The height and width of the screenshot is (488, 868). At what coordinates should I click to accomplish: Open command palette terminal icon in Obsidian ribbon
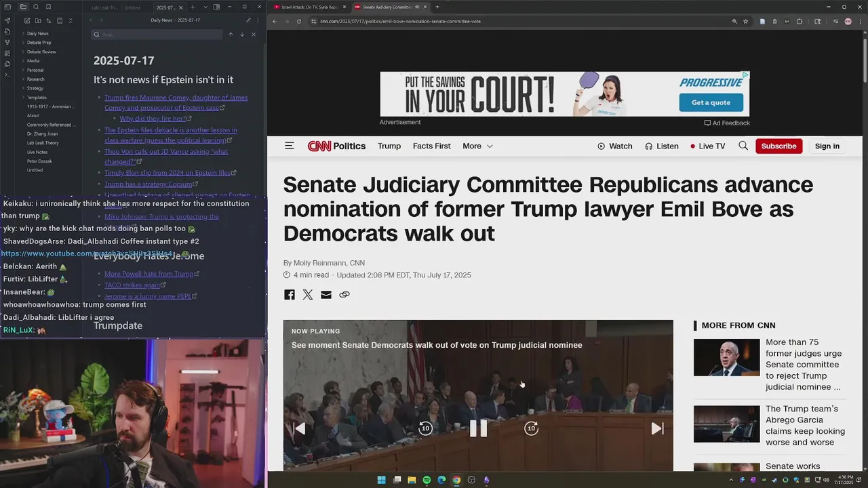click(x=7, y=75)
